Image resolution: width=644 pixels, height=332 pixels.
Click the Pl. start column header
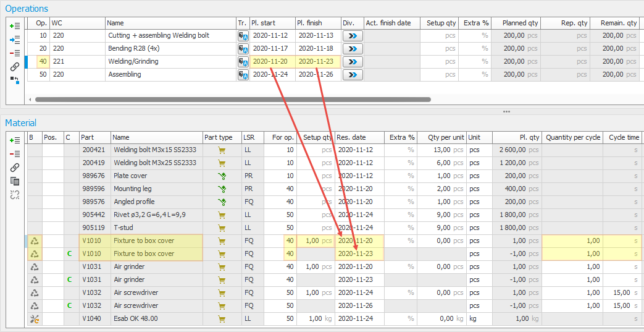pyautogui.click(x=272, y=23)
